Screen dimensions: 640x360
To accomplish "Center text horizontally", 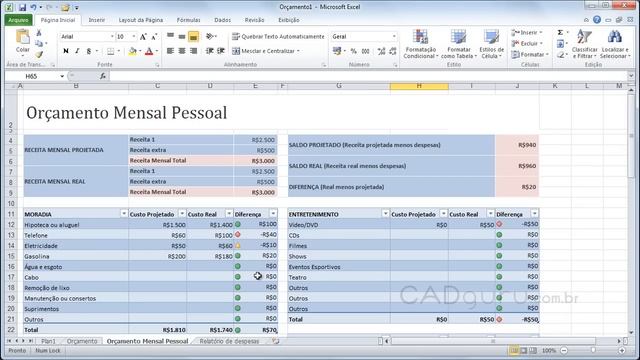I will [182, 51].
